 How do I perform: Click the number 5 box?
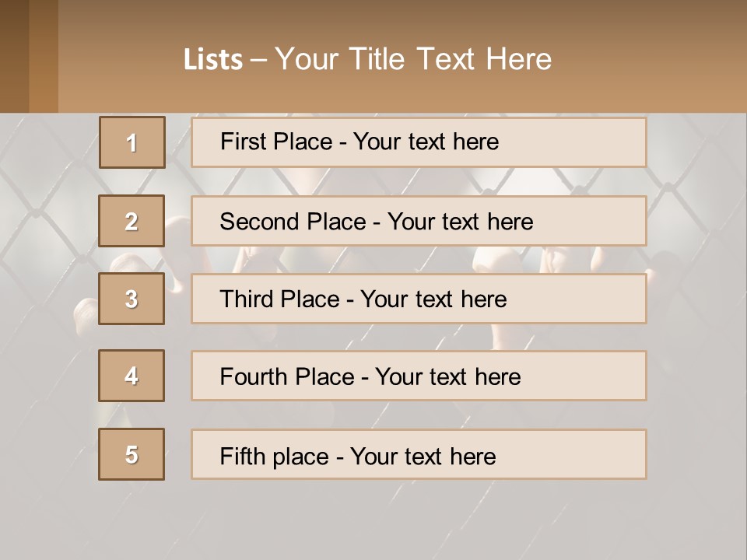[132, 454]
